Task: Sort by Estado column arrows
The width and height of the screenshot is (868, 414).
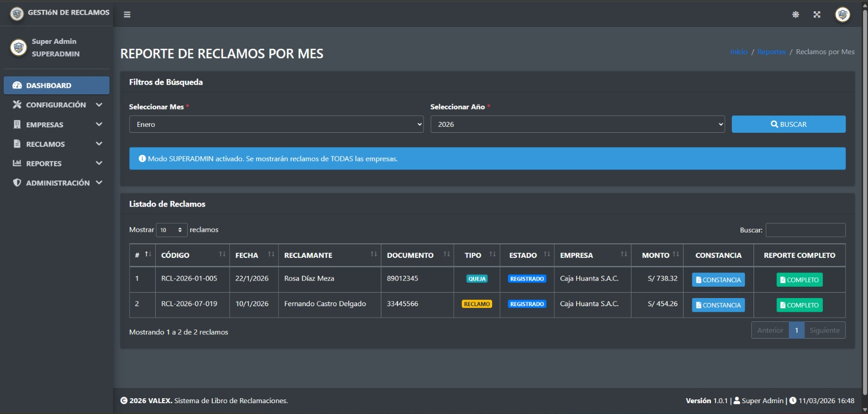Action: point(547,254)
